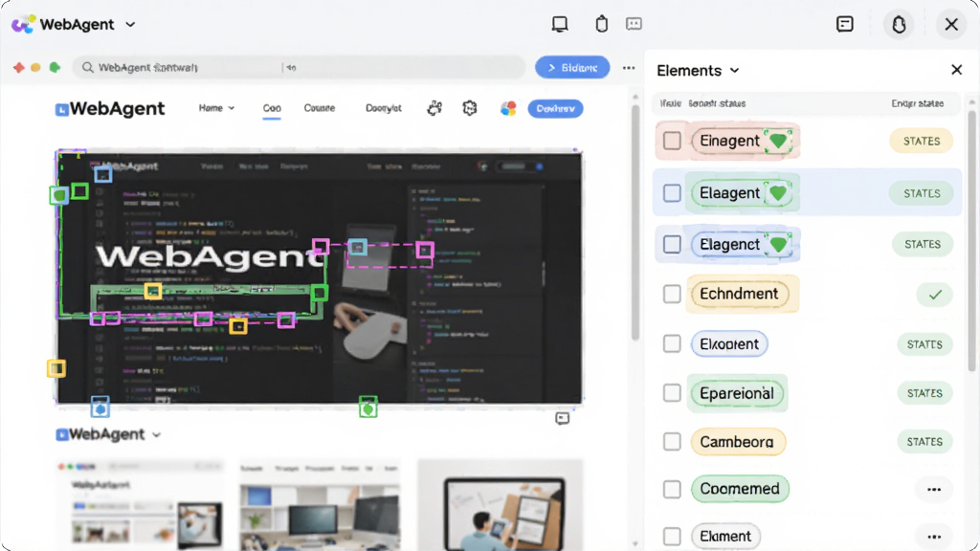980x551 pixels.
Task: Click the red traffic-light dot in browser bar
Action: tap(18, 68)
